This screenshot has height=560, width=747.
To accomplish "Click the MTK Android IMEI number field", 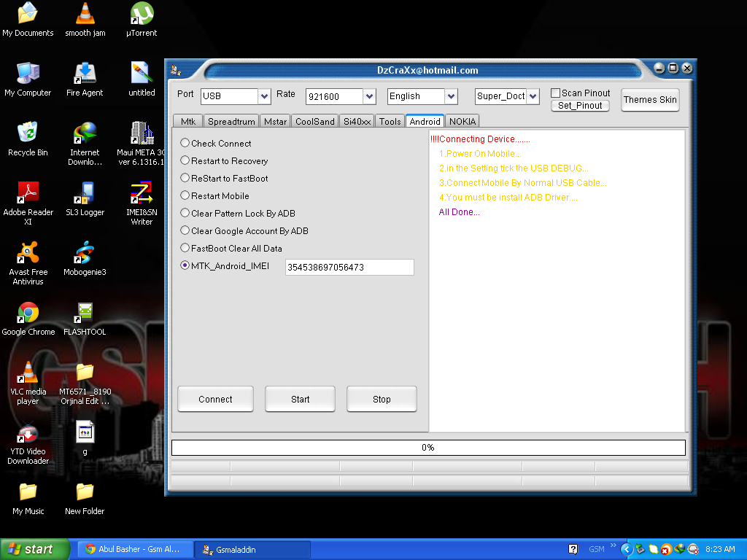I will click(x=349, y=268).
